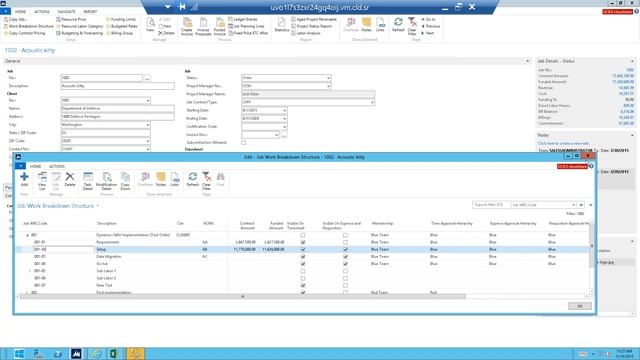Open Work Breakdown Structure in main ribbon
This screenshot has width=640, height=360.
click(29, 26)
